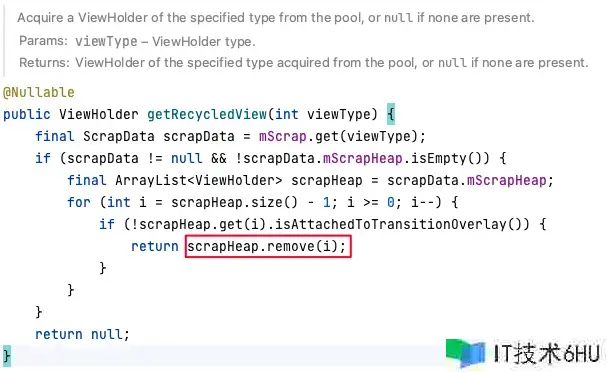Screen dimensions: 607x372
Task: Click the ViewHolder return type after public
Action: click(x=99, y=114)
